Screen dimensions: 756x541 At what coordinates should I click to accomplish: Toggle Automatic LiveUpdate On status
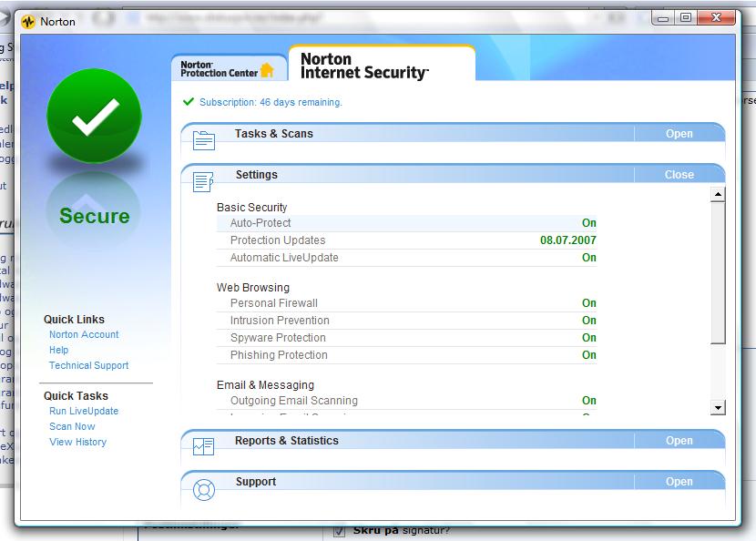point(588,258)
